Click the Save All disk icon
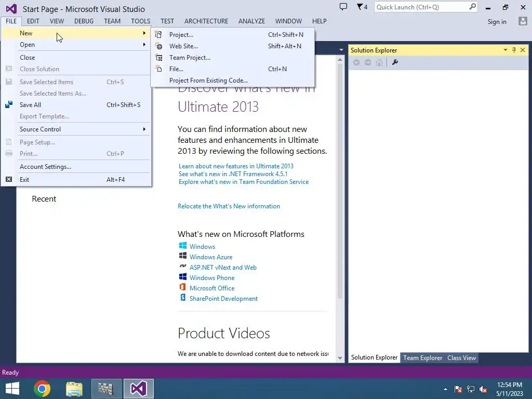 9,104
